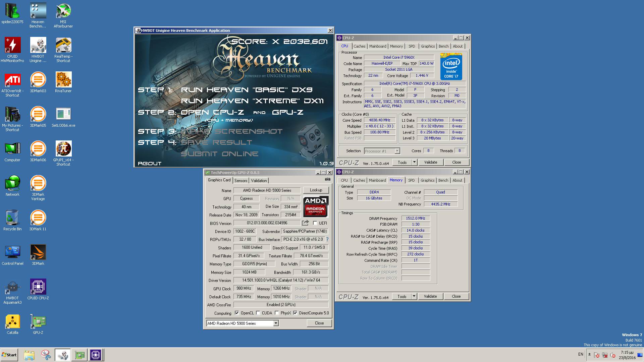Click bus interface question mark icon
644x362 pixels.
pyautogui.click(x=327, y=239)
